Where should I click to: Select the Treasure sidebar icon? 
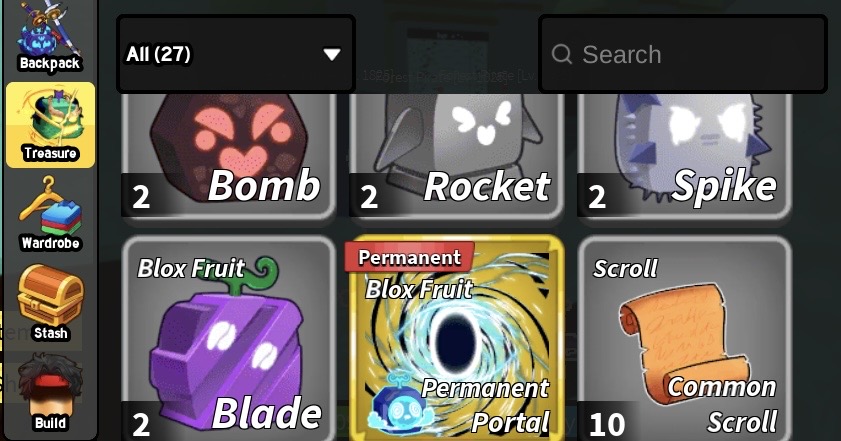click(50, 125)
